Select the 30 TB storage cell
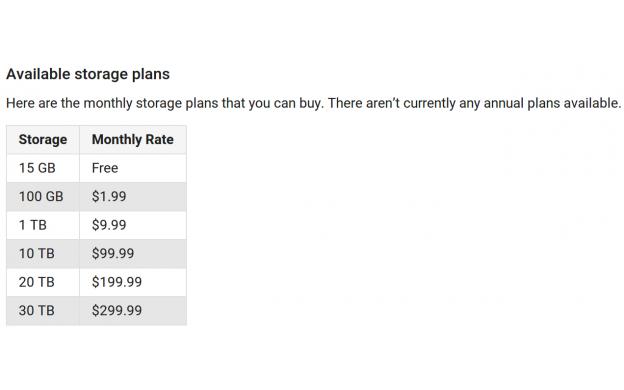Viewport: 624px width, 390px height. 43,311
